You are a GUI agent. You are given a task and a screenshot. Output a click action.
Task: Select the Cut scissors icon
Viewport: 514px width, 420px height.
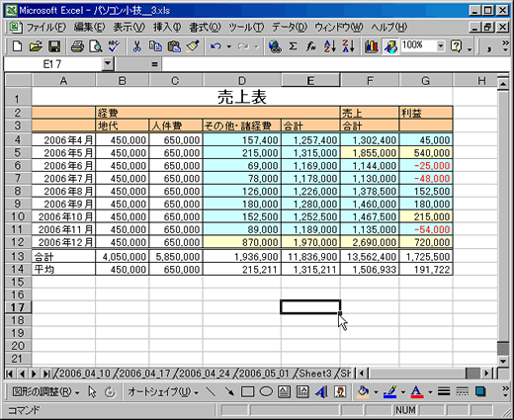coord(136,46)
